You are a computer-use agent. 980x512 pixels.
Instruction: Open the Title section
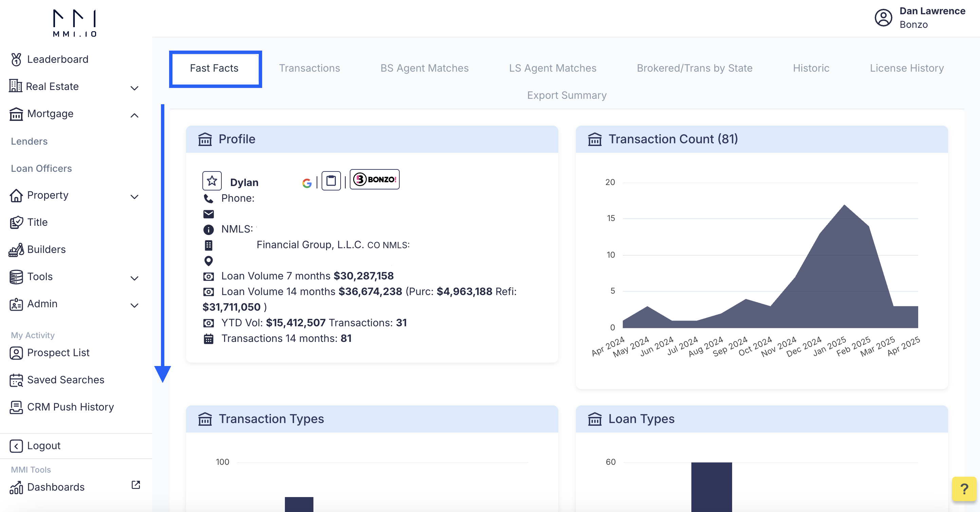(37, 222)
